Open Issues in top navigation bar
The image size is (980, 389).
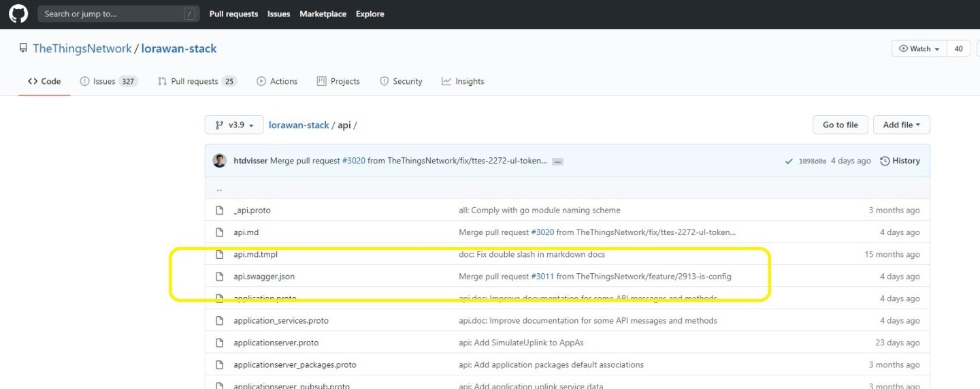click(278, 14)
